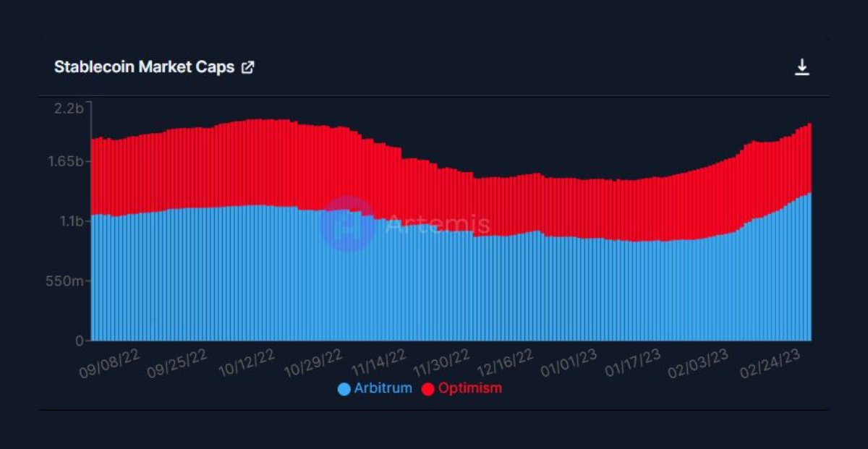This screenshot has width=868, height=449.
Task: Select the 10/12/22 date label
Action: point(247,362)
